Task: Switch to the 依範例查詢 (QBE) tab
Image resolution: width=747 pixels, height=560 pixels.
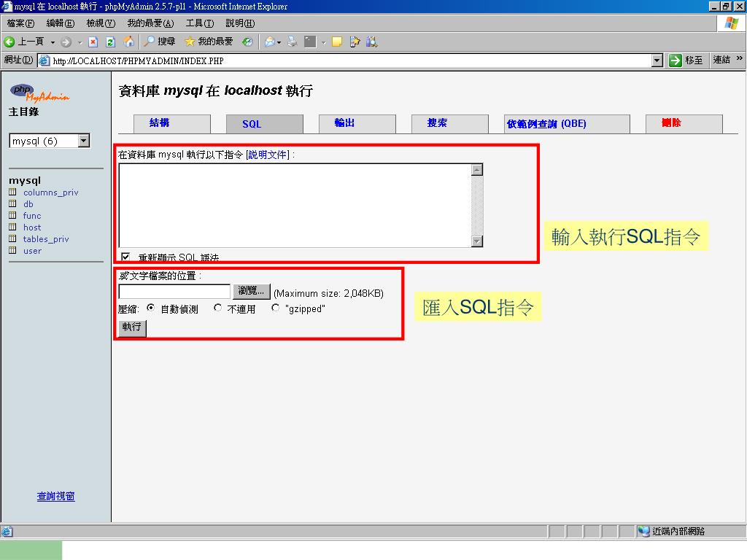Action: coord(567,124)
